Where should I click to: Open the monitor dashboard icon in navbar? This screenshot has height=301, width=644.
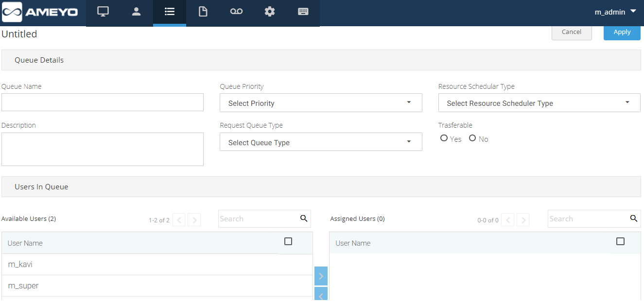pos(103,12)
